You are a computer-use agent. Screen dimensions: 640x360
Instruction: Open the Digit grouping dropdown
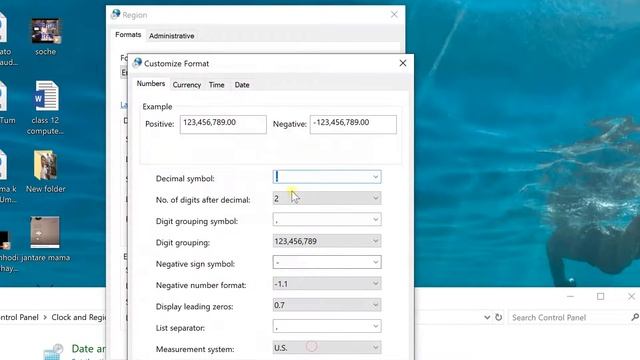[x=375, y=241]
